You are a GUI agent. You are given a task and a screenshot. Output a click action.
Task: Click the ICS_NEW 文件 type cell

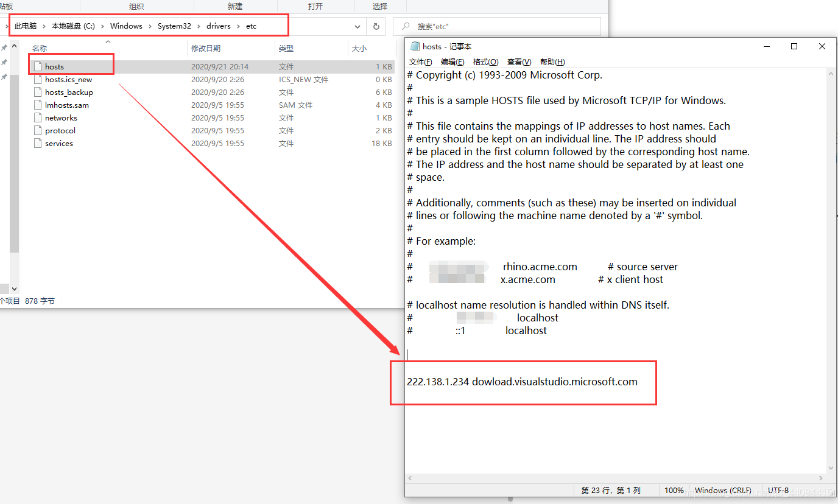303,79
